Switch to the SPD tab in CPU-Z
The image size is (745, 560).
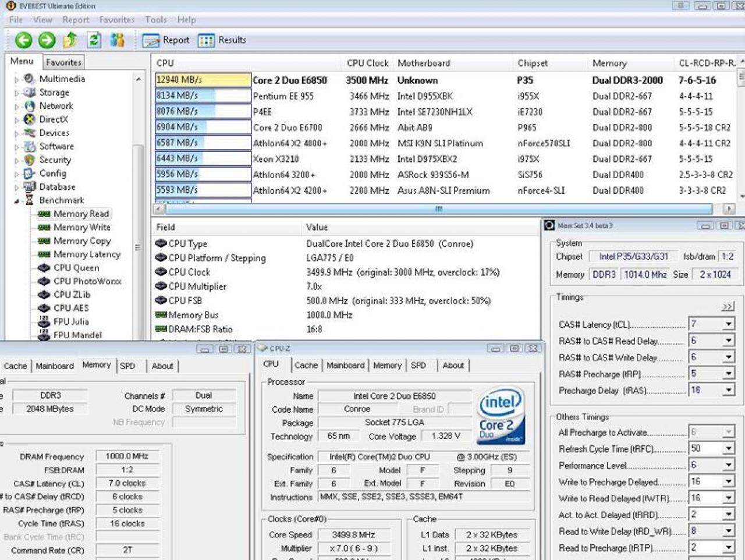point(418,366)
